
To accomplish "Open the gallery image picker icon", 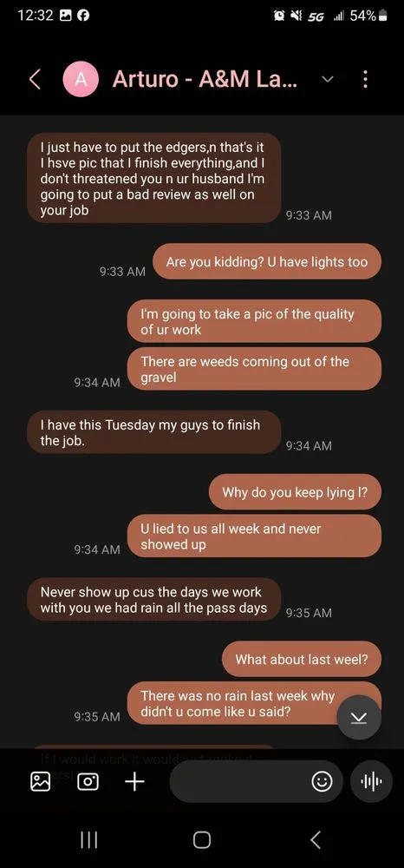I will coord(40,781).
